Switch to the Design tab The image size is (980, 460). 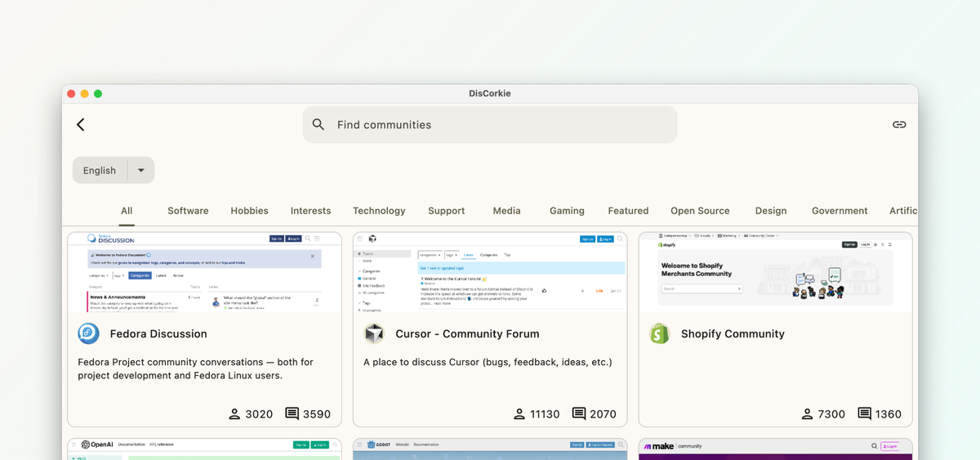click(771, 211)
